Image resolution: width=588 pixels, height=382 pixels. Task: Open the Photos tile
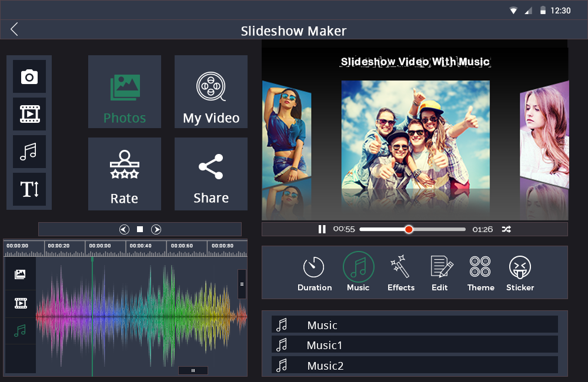click(125, 92)
